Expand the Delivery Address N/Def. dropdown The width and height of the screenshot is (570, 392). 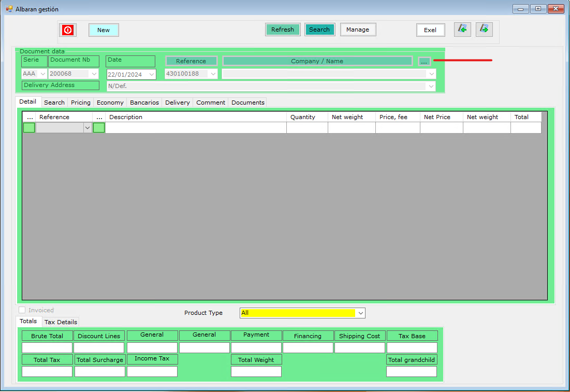431,86
